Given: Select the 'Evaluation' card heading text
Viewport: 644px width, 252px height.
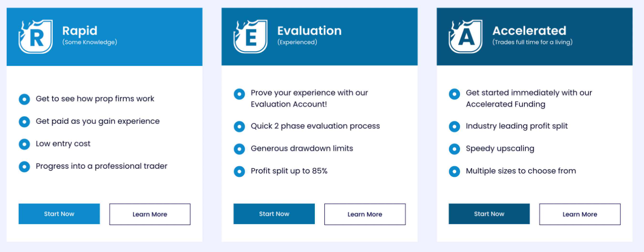Looking at the screenshot, I should [x=309, y=31].
